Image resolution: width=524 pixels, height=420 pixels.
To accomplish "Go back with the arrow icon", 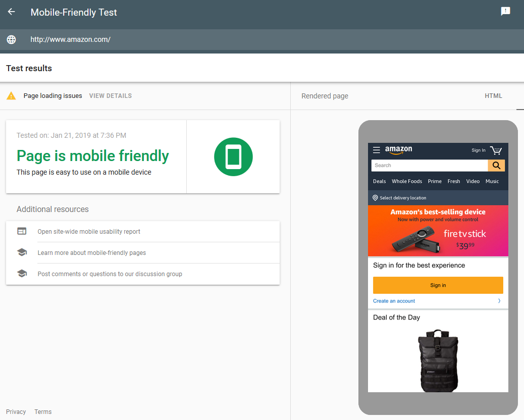I will 12,12.
